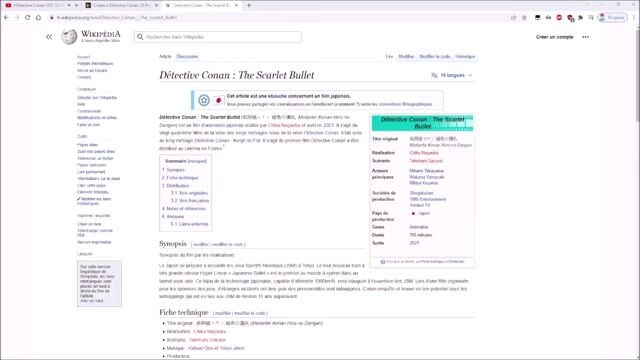
Task: Collapse the sidebar with the double-chevron icon
Action: click(49, 37)
